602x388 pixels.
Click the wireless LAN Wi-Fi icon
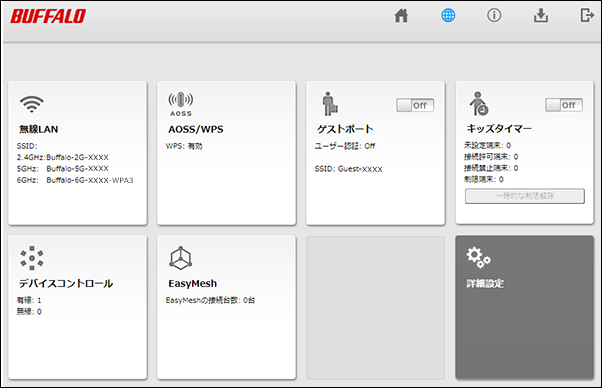click(x=32, y=104)
